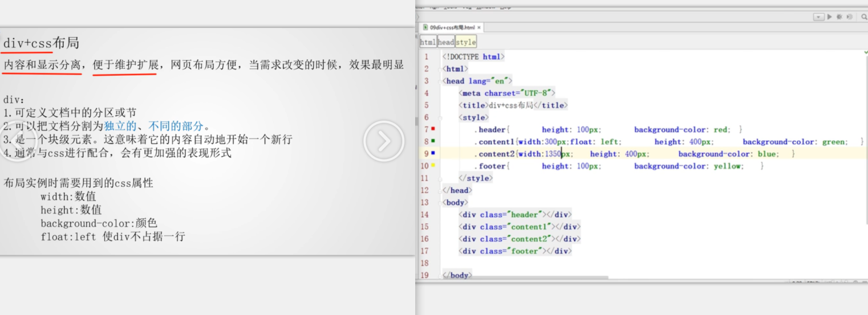Click 'background-color:颜色' on the slide
Viewport: 868px width, 315px height.
tap(99, 223)
